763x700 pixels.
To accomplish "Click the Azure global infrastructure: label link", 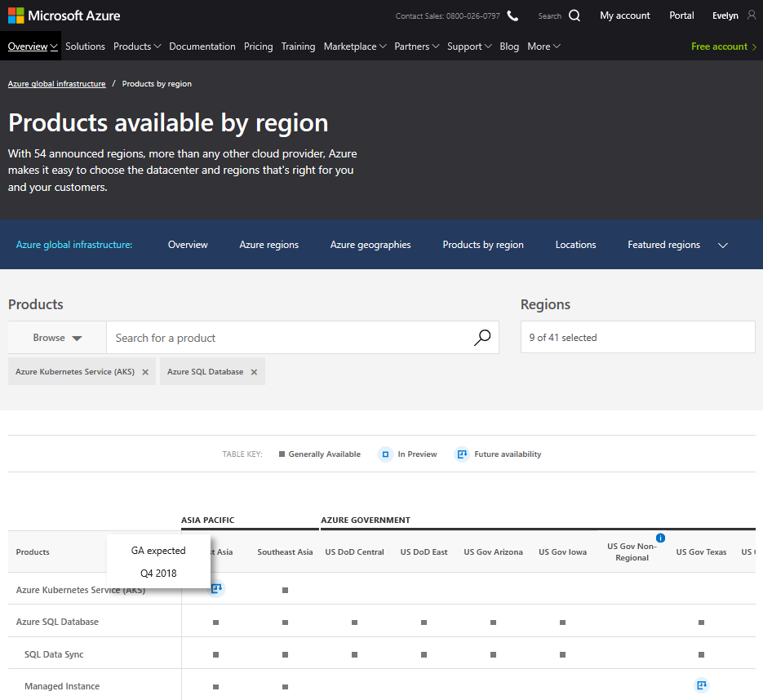I will coord(74,245).
